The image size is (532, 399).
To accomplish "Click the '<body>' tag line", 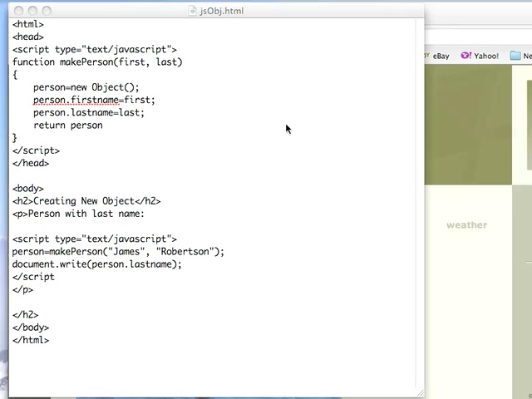I will (28, 189).
